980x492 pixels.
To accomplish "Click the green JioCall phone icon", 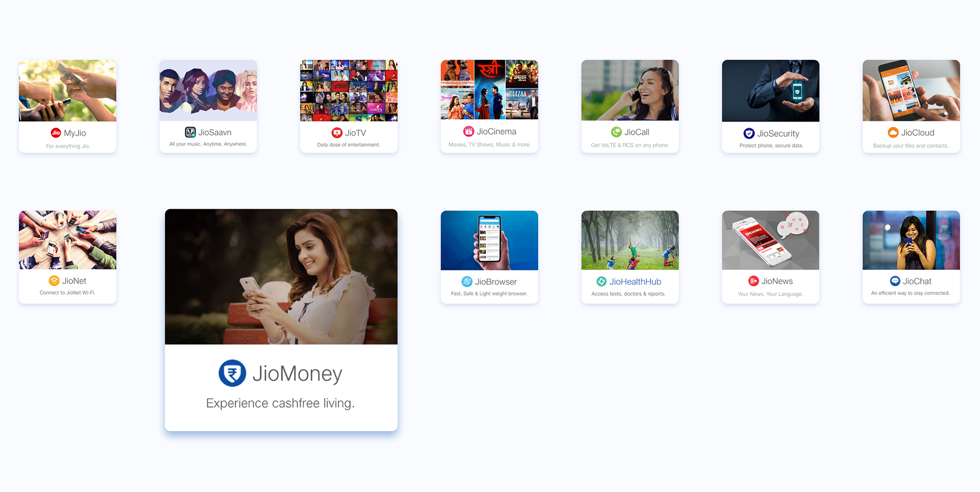I will (x=617, y=132).
